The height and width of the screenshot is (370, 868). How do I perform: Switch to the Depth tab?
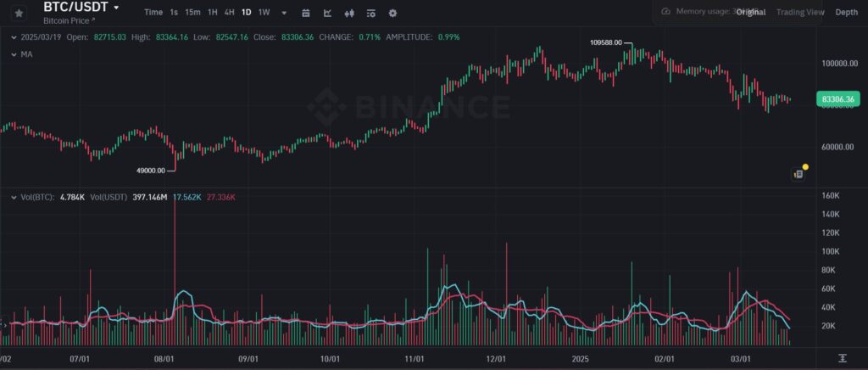[846, 12]
